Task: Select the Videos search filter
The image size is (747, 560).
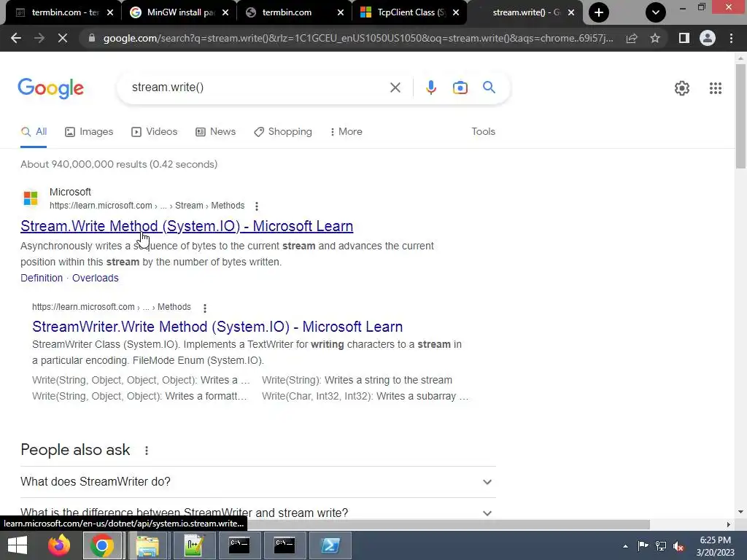Action: (154, 132)
